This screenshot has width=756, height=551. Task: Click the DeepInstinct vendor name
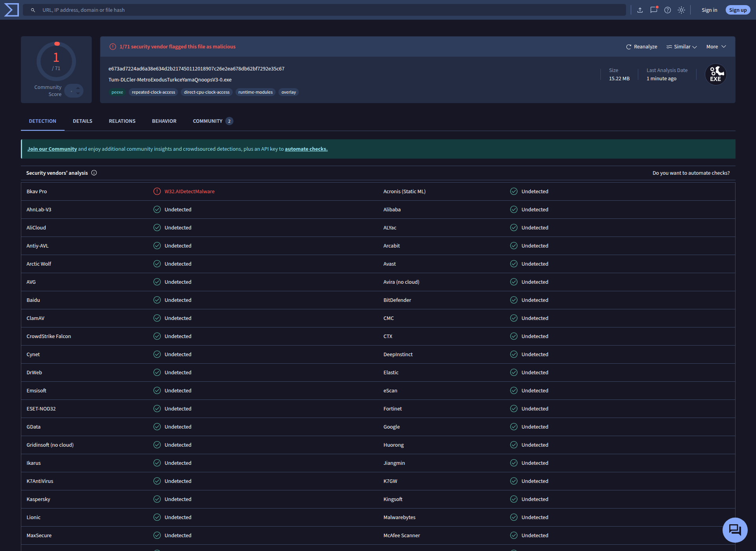398,355
